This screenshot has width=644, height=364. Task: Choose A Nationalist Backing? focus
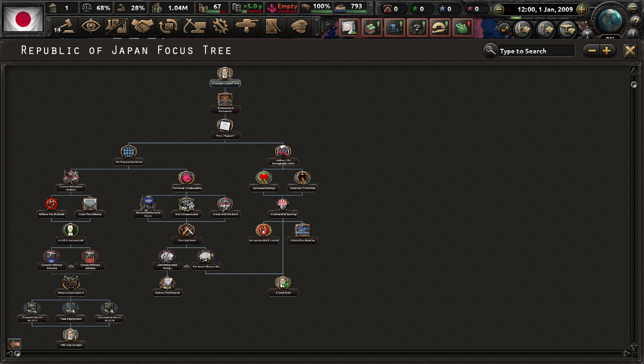(283, 208)
